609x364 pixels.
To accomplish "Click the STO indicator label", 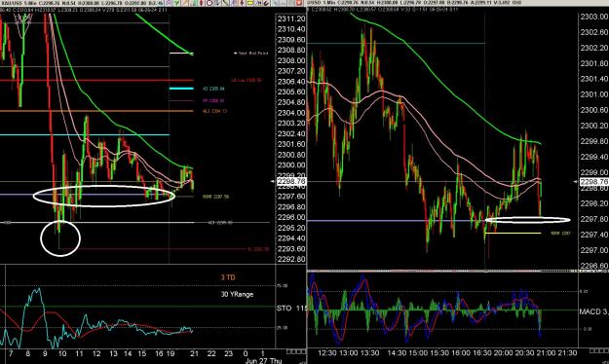I will (x=284, y=309).
